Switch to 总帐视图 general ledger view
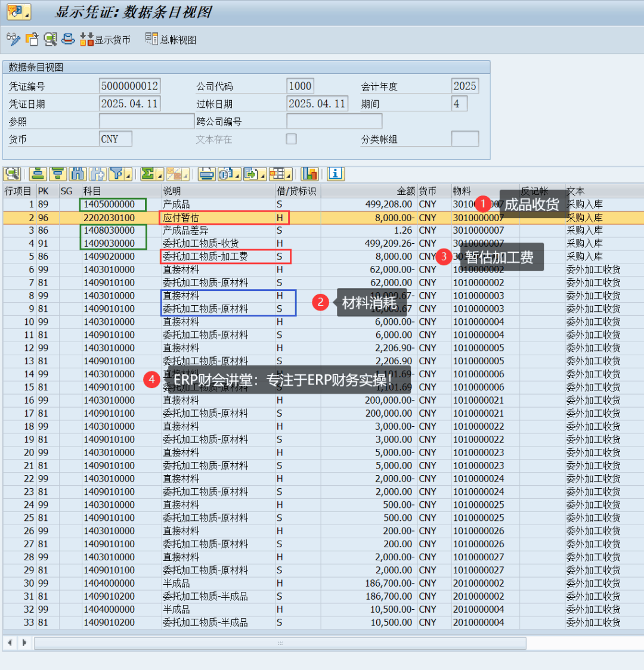The image size is (644, 670). (171, 39)
